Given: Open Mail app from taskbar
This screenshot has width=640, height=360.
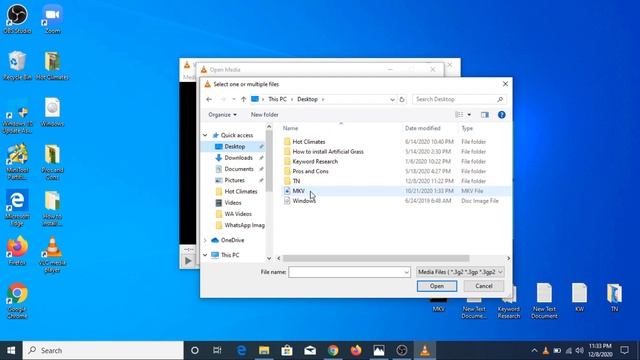Looking at the screenshot, I should (x=310, y=350).
